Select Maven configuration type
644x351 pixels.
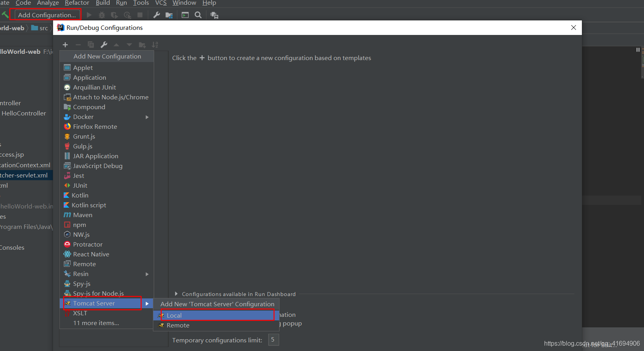[x=106, y=215]
